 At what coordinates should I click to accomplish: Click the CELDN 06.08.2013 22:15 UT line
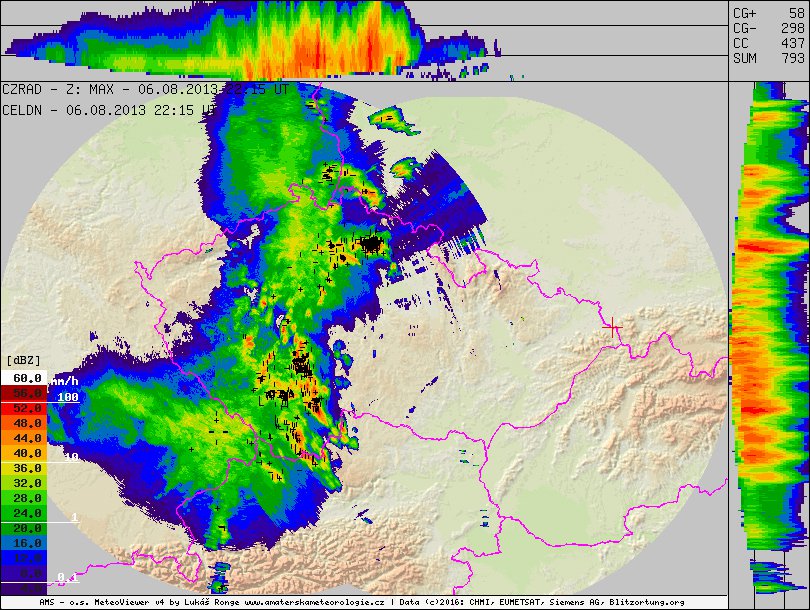pos(109,110)
